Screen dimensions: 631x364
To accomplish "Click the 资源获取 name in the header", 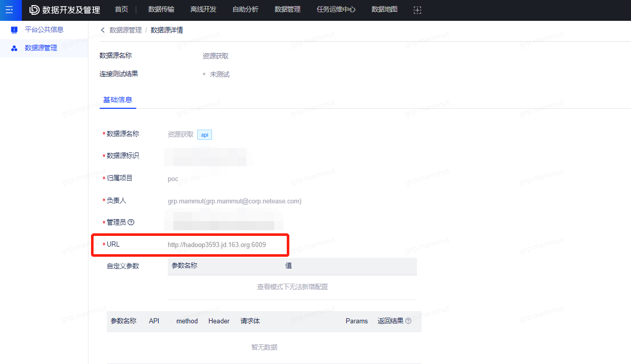I will coord(216,56).
